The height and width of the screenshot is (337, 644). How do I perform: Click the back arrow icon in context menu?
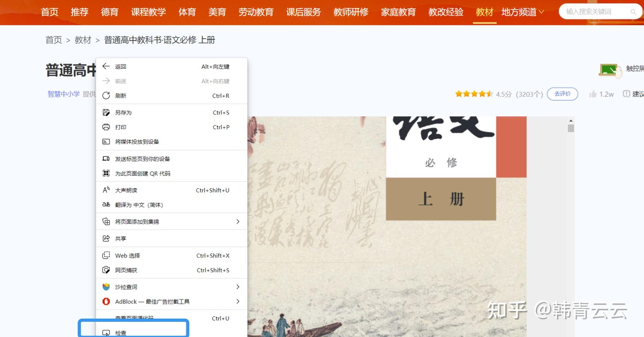point(106,66)
